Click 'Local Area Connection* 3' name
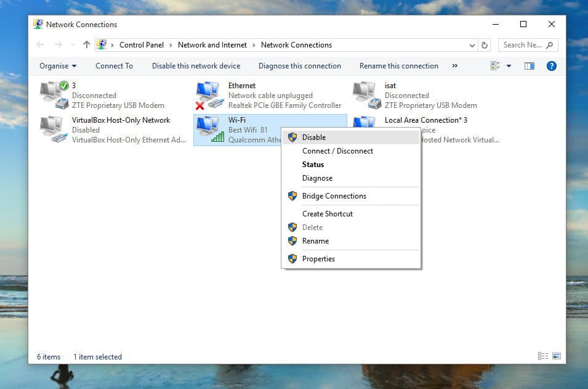 click(x=426, y=120)
